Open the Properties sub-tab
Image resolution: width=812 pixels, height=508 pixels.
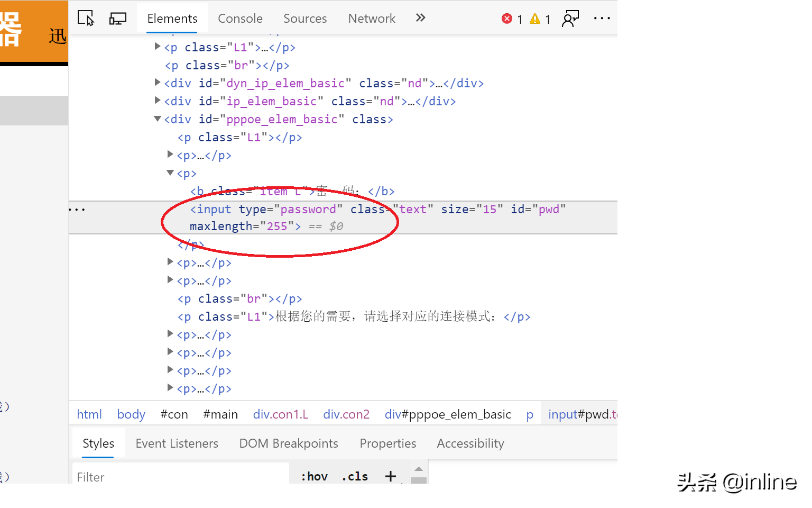pyautogui.click(x=387, y=443)
